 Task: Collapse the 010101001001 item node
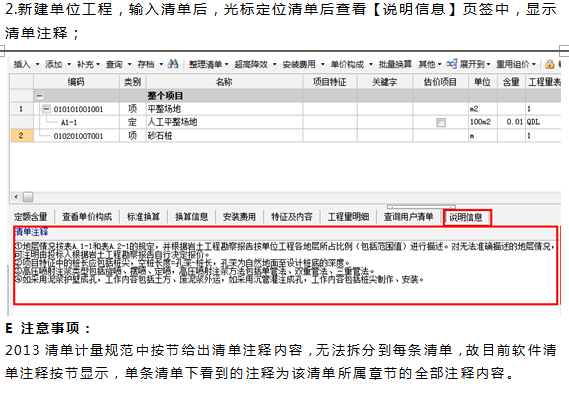(x=46, y=109)
